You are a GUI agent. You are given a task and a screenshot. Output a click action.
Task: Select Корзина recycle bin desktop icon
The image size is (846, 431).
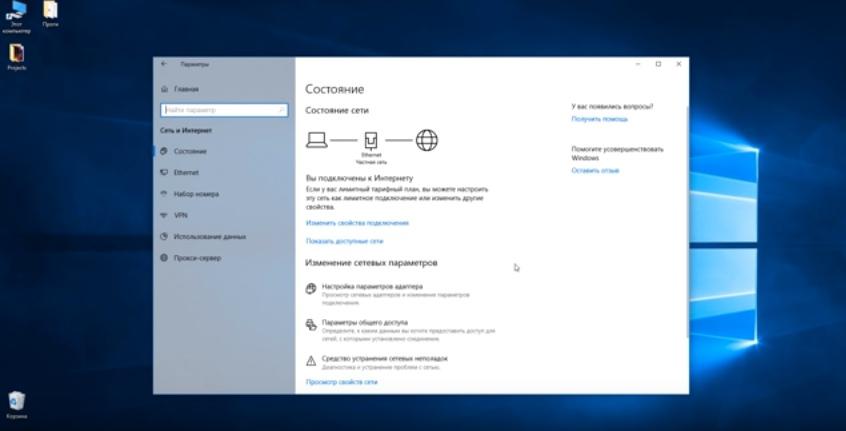17,404
